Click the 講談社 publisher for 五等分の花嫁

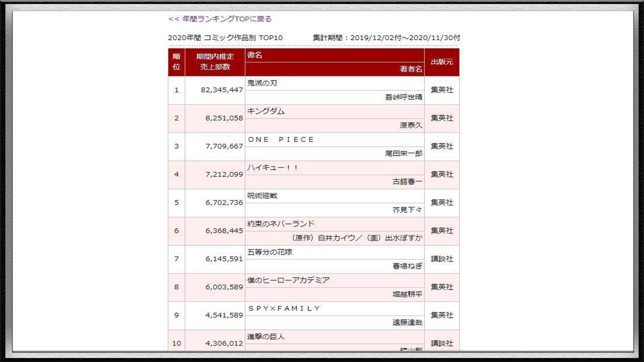tap(442, 259)
